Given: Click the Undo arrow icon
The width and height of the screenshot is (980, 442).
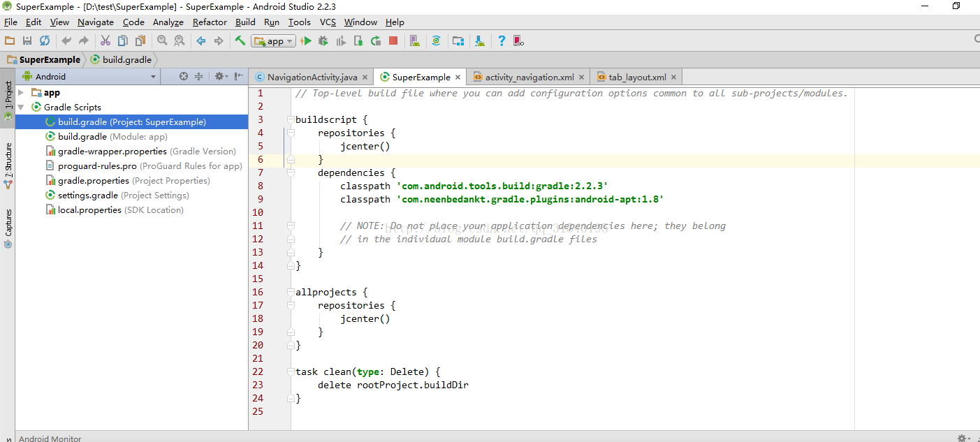Looking at the screenshot, I should [x=66, y=41].
